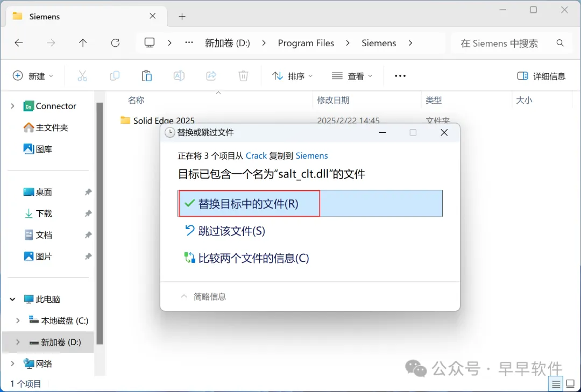
Task: Select 此电脑 in navigation pane
Action: click(x=42, y=299)
